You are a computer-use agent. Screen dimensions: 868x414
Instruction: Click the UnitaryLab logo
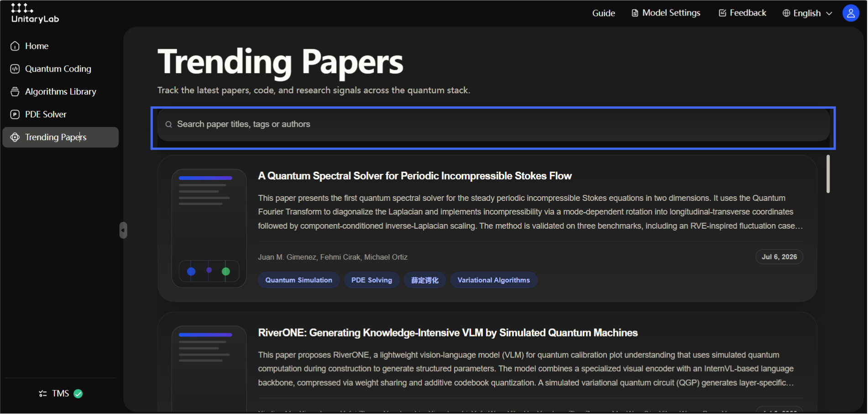(x=35, y=13)
